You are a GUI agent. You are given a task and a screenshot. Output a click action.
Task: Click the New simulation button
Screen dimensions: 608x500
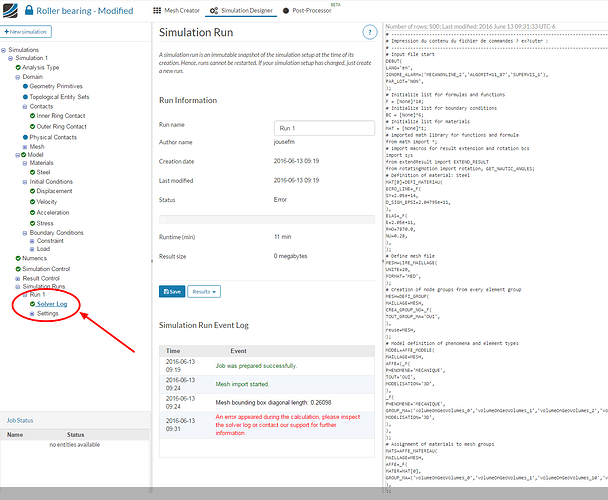point(26,32)
